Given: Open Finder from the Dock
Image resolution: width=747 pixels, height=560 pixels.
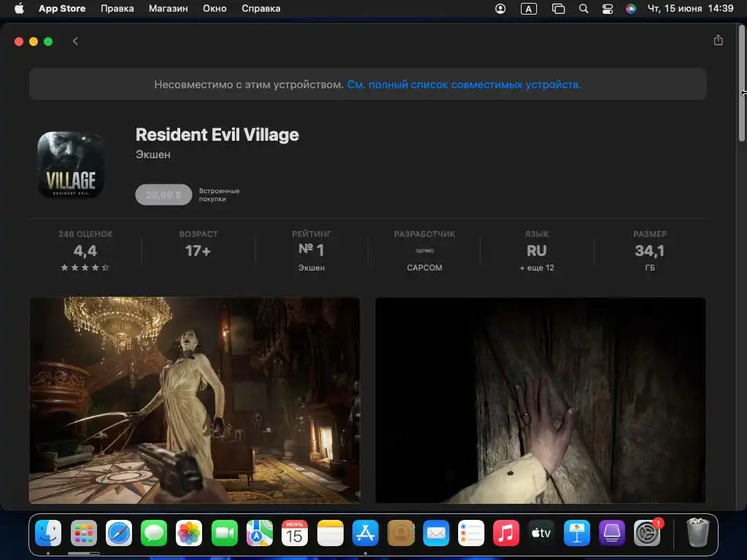Looking at the screenshot, I should tap(48, 533).
